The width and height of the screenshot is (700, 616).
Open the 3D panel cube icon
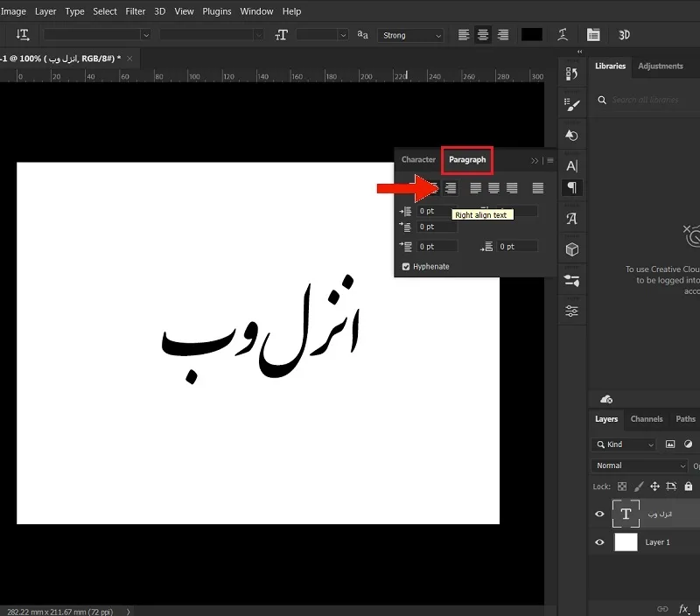572,249
